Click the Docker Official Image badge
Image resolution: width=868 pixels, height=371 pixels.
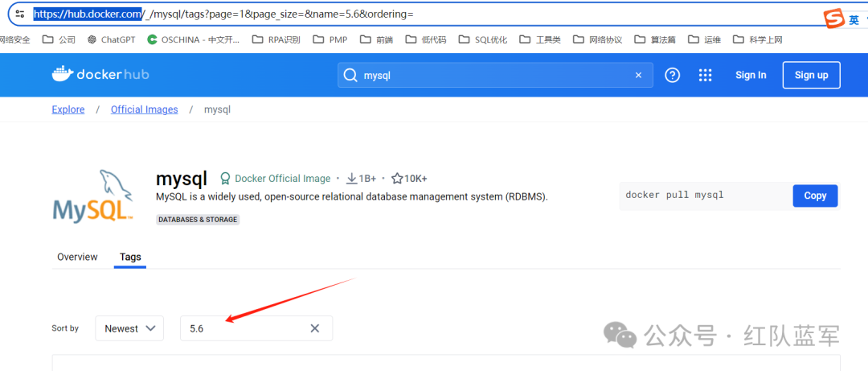coord(275,179)
